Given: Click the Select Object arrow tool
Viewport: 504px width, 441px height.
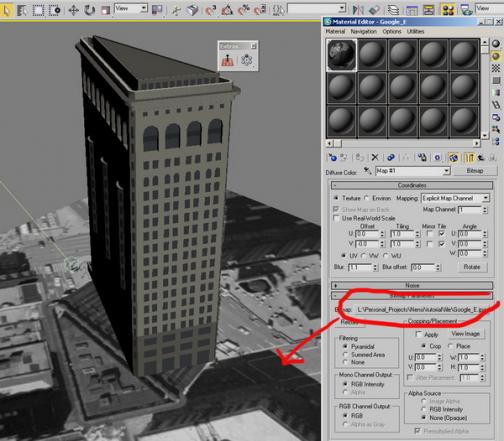Looking at the screenshot, I should click(x=6, y=10).
